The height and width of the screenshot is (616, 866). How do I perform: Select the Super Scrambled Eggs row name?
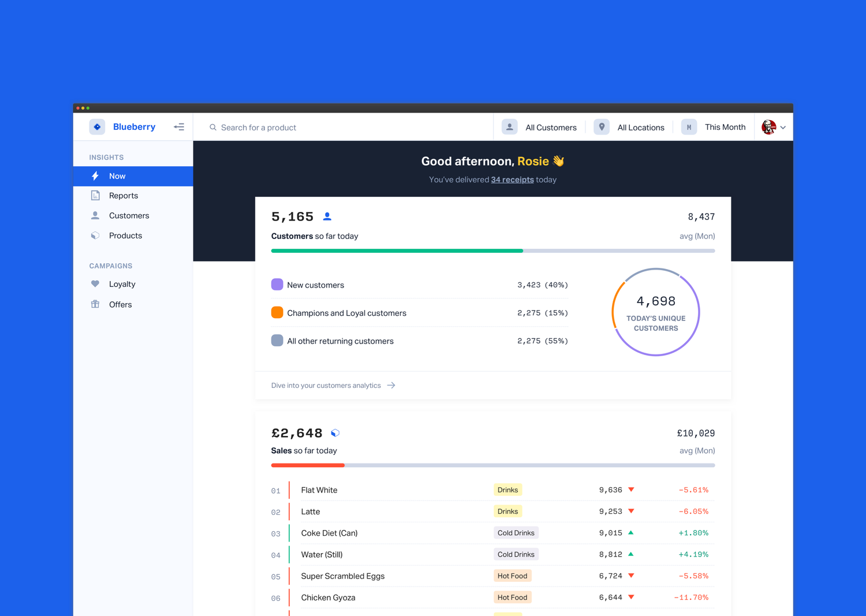(x=343, y=576)
